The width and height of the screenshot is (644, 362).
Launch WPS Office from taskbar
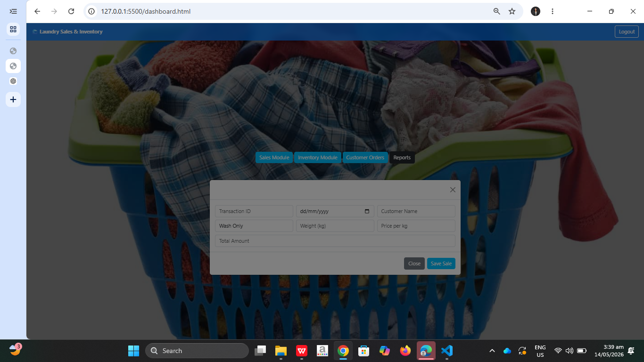pyautogui.click(x=302, y=351)
